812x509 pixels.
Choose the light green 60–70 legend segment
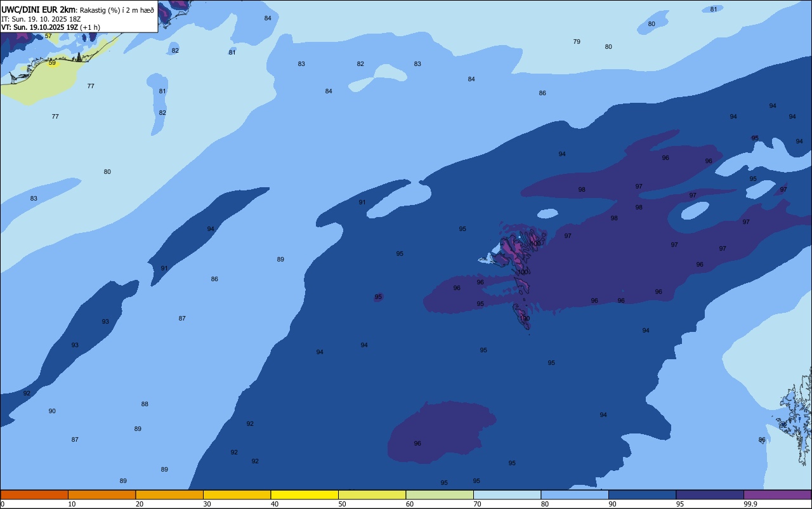pos(440,494)
